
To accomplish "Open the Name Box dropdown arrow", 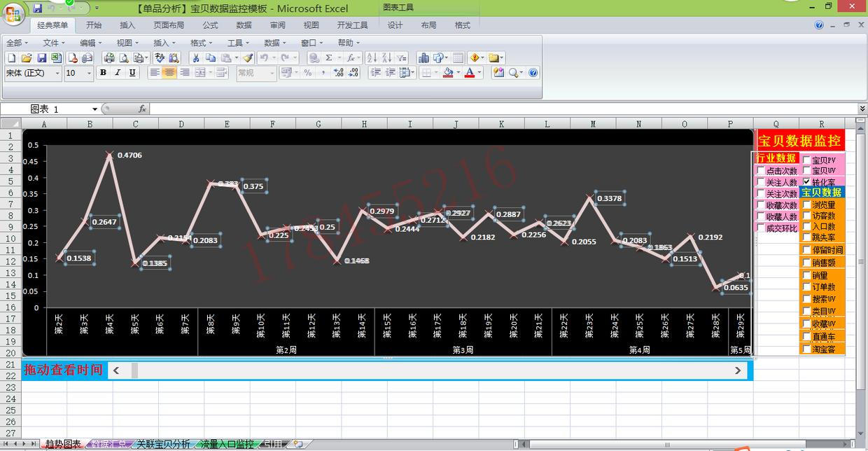I will point(94,109).
